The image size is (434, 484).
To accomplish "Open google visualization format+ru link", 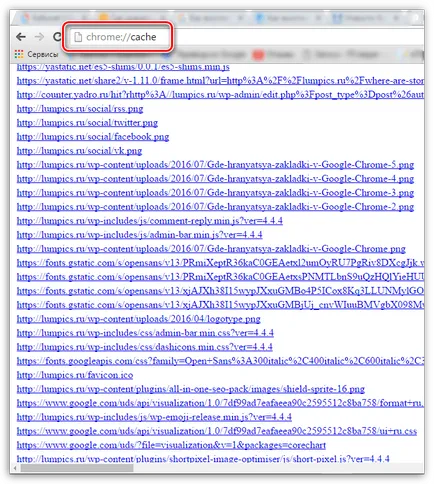I will coord(220,403).
